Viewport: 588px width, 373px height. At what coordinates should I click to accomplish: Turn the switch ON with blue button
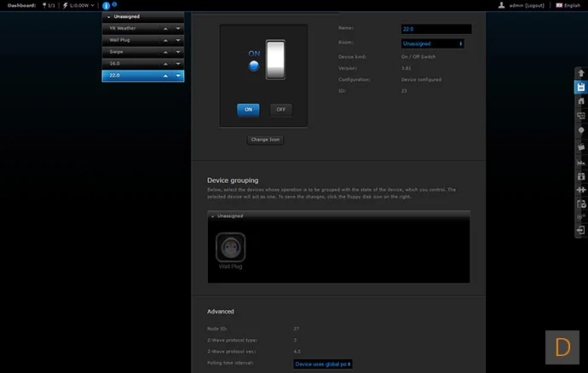click(248, 110)
